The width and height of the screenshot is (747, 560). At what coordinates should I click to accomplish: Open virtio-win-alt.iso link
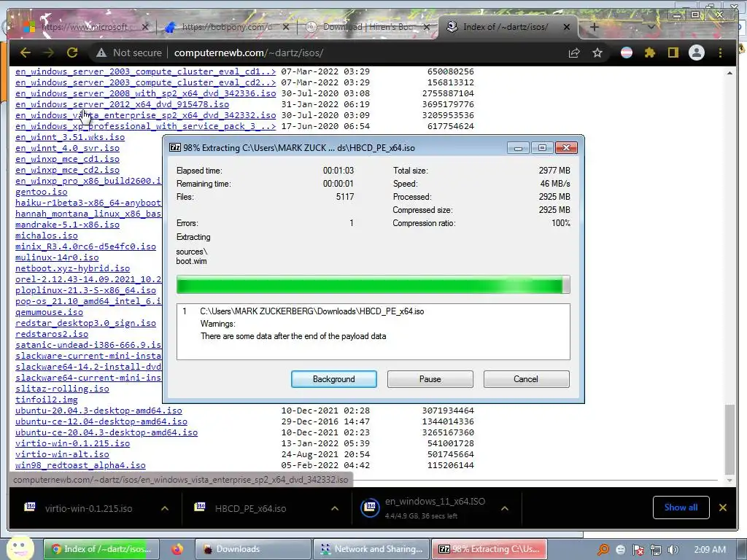point(62,454)
